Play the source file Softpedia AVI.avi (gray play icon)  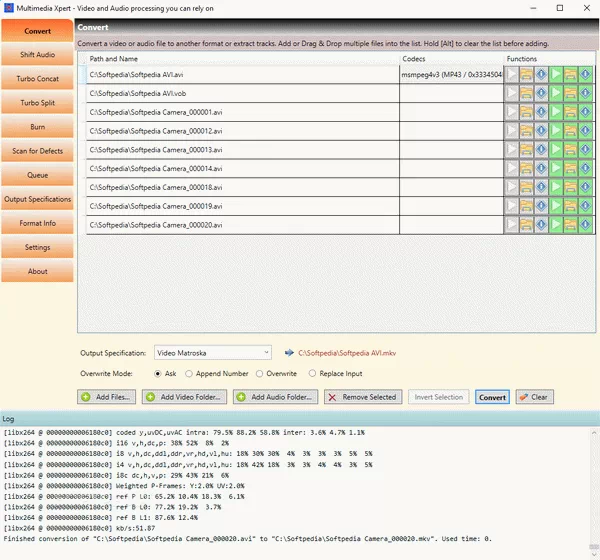click(512, 74)
